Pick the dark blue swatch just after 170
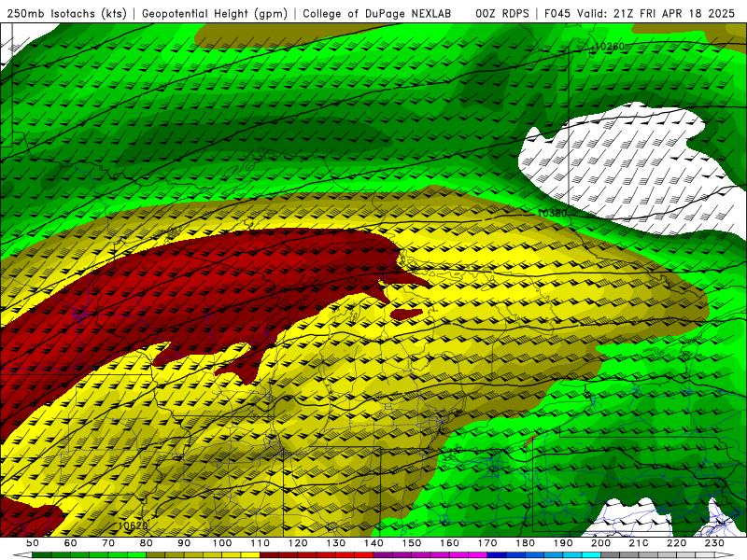Screen dimensions: 747x560 (x=497, y=554)
